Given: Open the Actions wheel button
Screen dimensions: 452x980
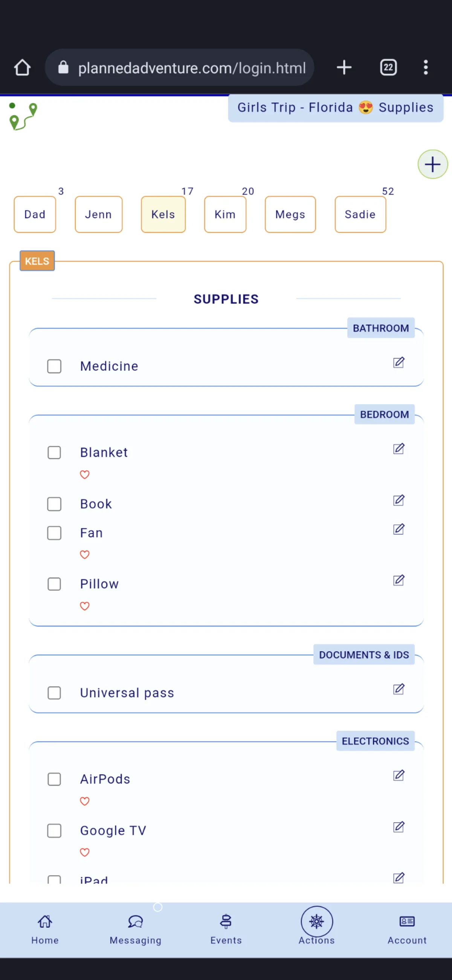Looking at the screenshot, I should pyautogui.click(x=317, y=922).
